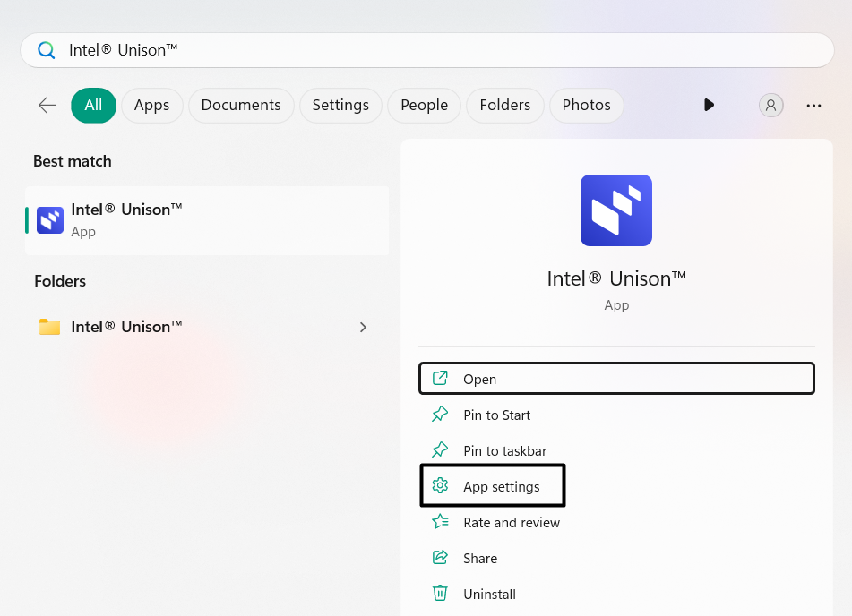Select the Folders filter tab
This screenshot has width=852, height=616.
(x=504, y=106)
